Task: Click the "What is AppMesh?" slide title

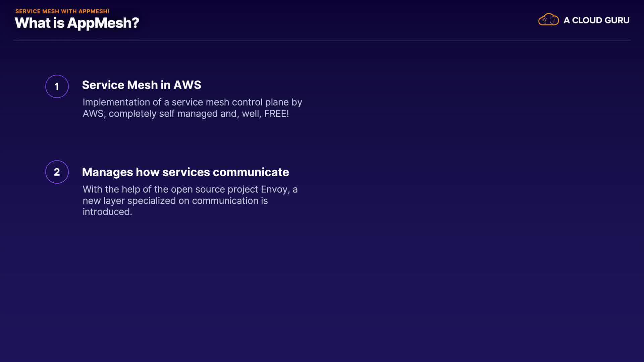Action: [77, 23]
